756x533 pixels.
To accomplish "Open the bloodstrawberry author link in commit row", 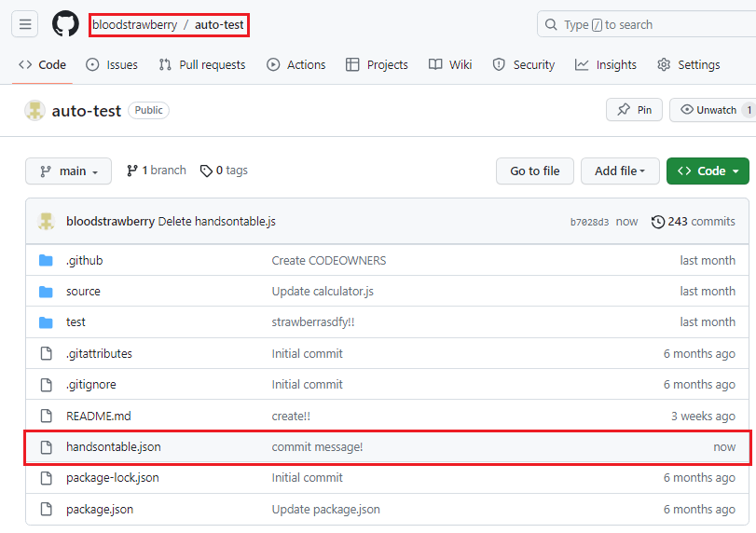I will point(110,222).
